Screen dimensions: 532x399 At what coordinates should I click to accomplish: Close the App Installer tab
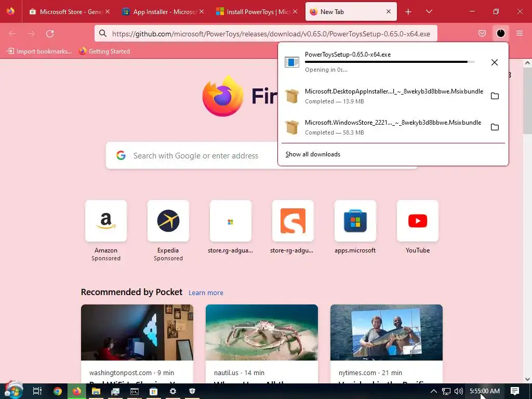[202, 11]
